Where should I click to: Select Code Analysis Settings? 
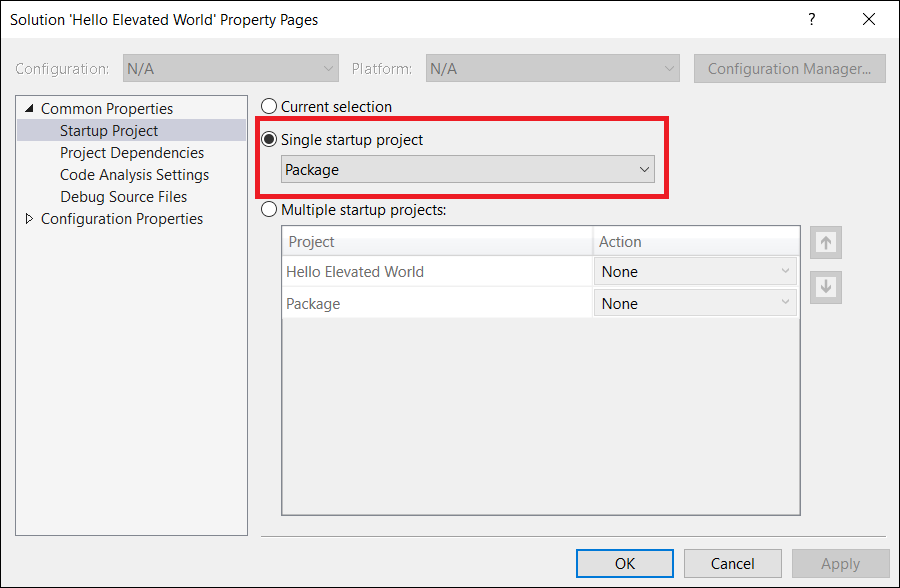click(x=134, y=174)
